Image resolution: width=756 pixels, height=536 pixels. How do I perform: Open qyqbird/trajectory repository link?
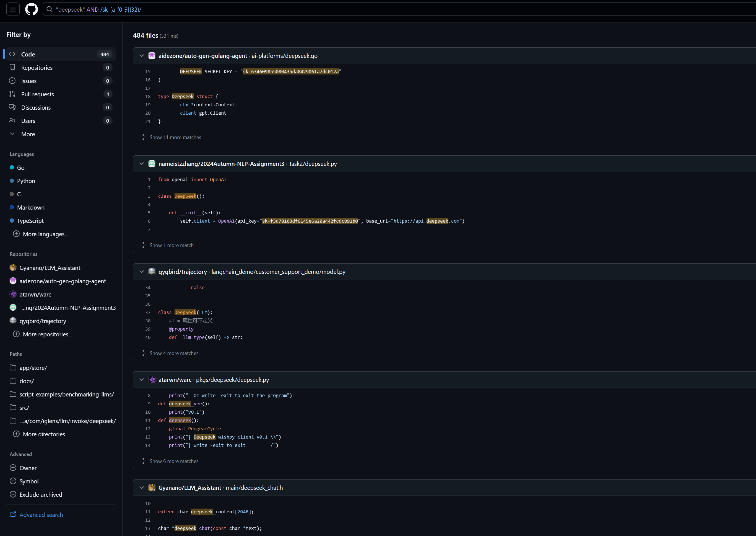click(x=183, y=272)
